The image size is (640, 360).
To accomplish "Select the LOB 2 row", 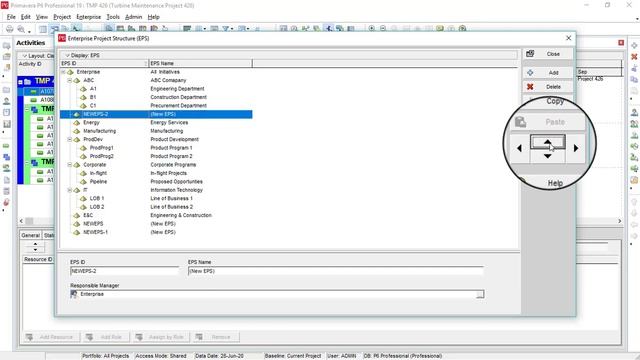I will [156, 207].
